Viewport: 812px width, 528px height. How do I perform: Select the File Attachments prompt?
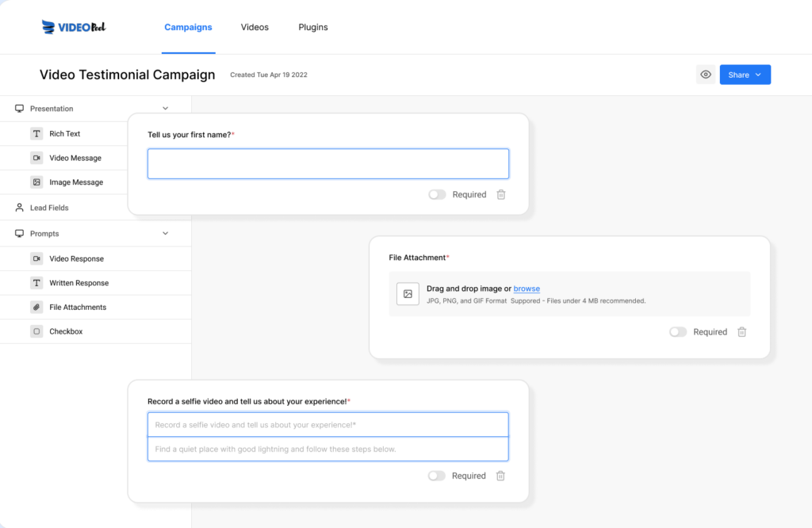point(77,307)
